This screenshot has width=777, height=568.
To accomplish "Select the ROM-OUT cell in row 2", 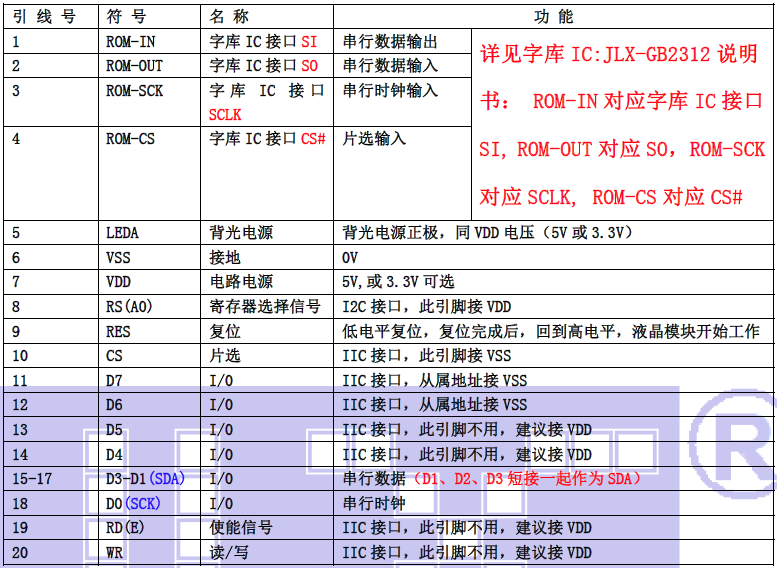I will 134,66.
